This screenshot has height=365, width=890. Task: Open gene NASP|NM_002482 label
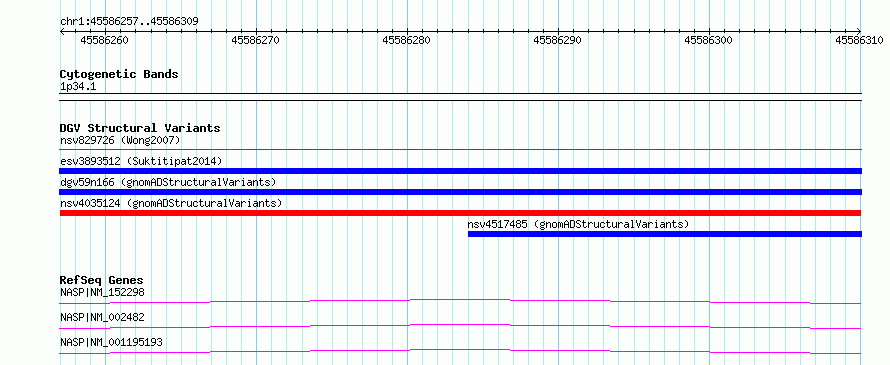[x=102, y=317]
